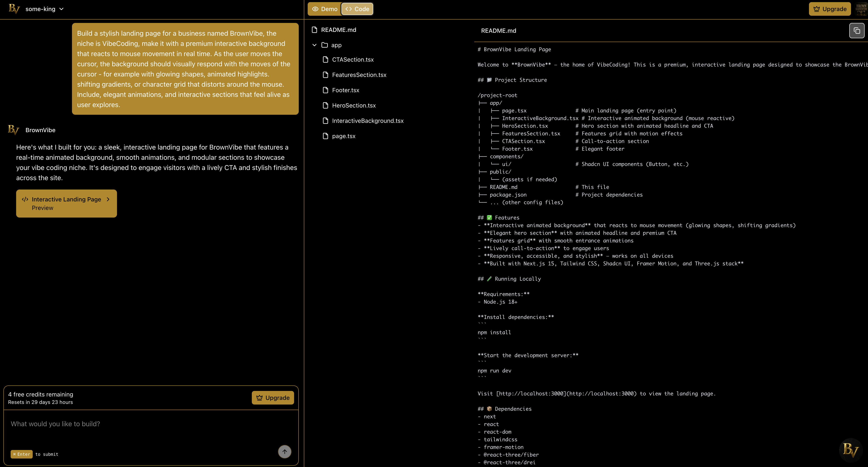Click the BrownVibe assistant avatar in chat
The image size is (868, 467).
(13, 130)
